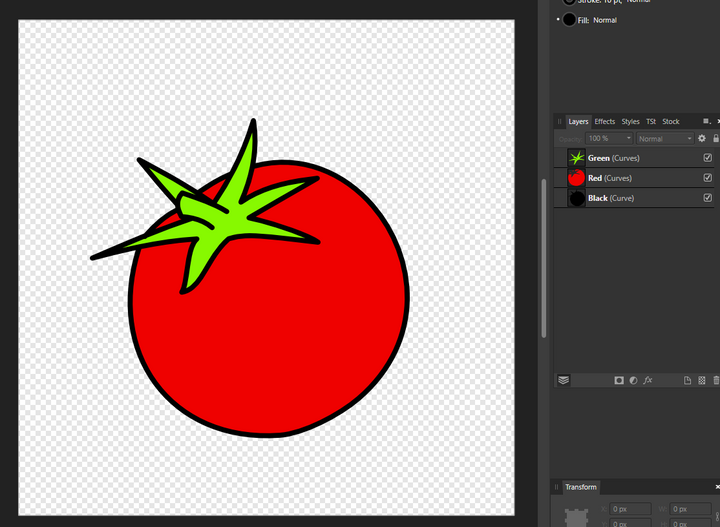Click the layer lock icon

coord(715,138)
